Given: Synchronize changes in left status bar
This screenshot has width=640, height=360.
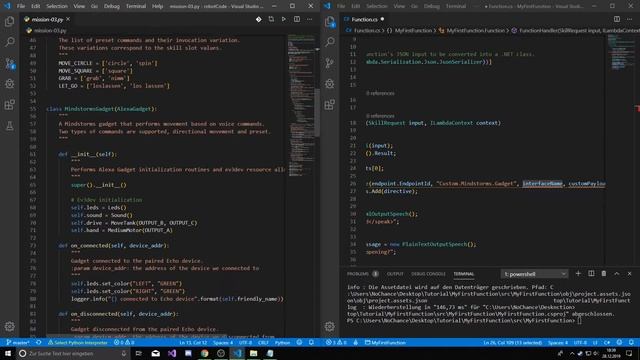Looking at the screenshot, I should click(x=39, y=342).
